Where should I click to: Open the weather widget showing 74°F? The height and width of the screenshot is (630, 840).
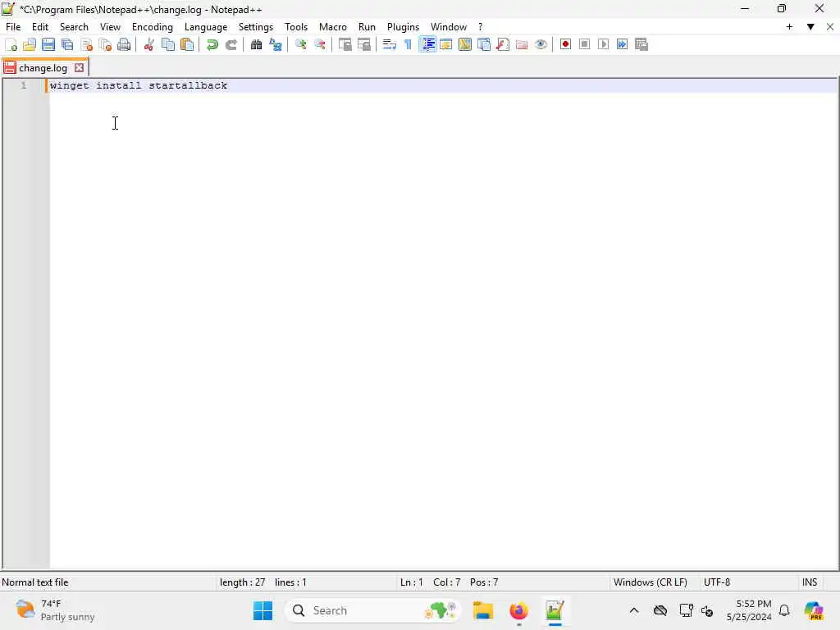(x=55, y=610)
